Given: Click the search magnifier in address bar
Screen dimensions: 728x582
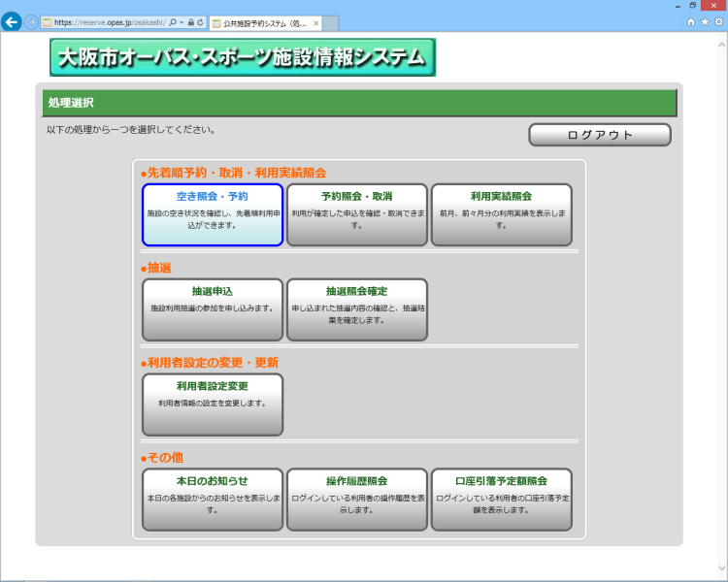Looking at the screenshot, I should (173, 22).
